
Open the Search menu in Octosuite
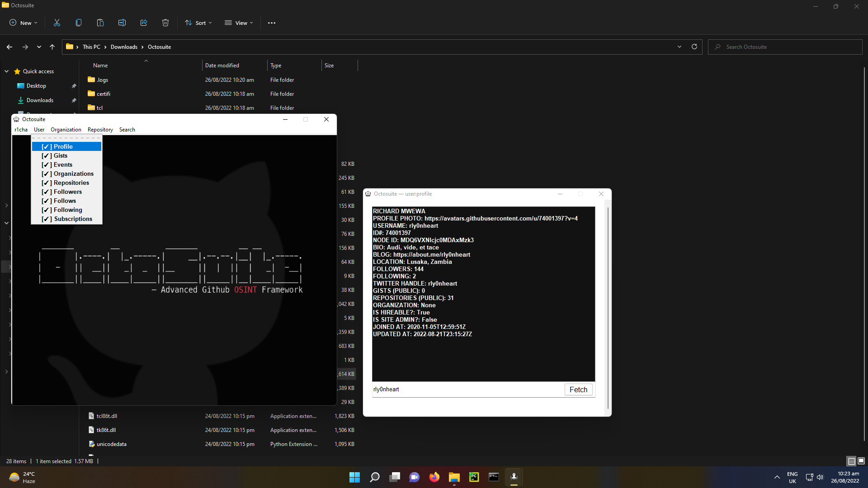tap(127, 130)
